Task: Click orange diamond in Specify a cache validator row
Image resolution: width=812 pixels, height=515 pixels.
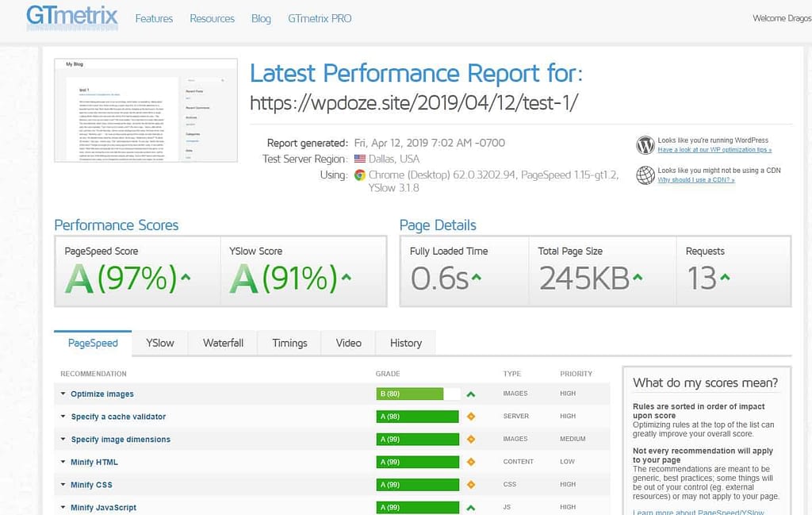Action: tap(471, 417)
